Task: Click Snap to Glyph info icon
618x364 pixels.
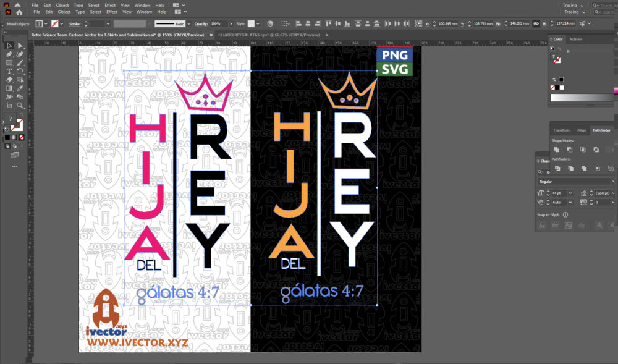Action: (x=565, y=214)
